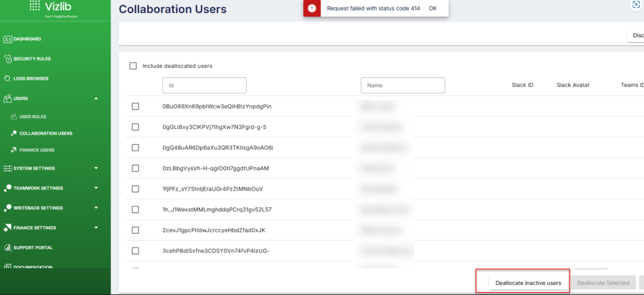Select checkbox for user 0zLBbgVysVh-H-qglO0tI7ggdtUPnaAM
644x295 pixels.
(135, 168)
